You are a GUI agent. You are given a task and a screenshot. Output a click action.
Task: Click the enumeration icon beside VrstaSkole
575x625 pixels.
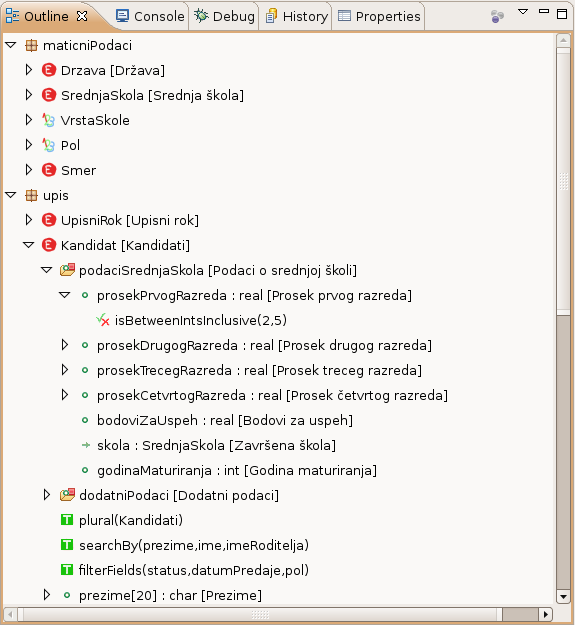pos(49,120)
